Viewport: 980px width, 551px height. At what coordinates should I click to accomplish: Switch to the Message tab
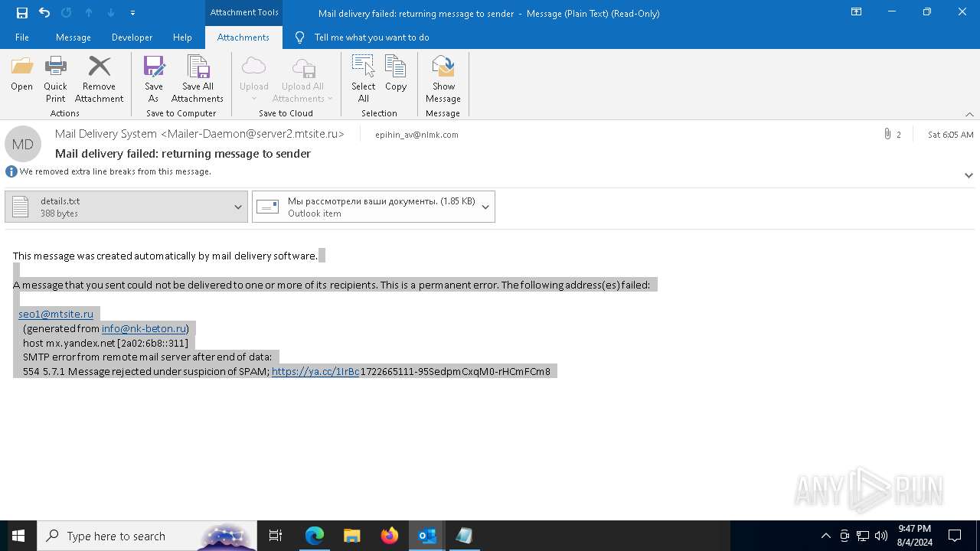click(x=73, y=37)
